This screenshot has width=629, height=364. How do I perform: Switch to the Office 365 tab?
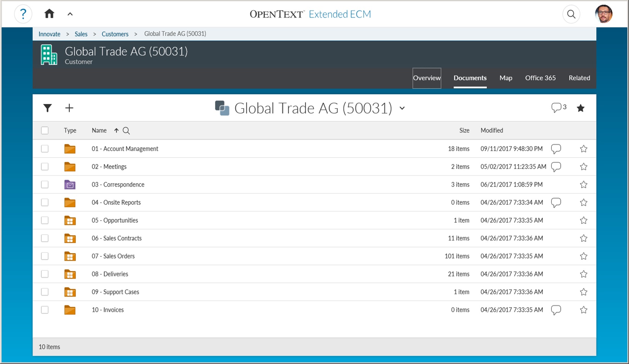click(541, 78)
